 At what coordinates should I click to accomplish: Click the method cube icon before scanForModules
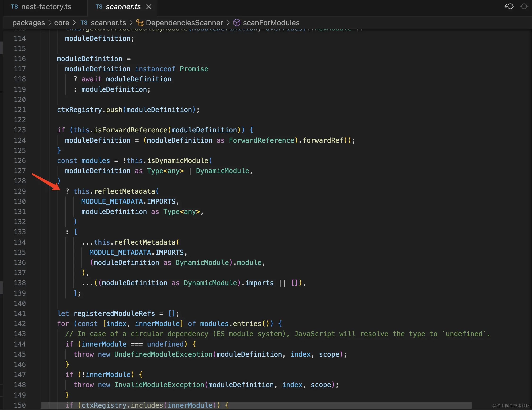[x=237, y=23]
